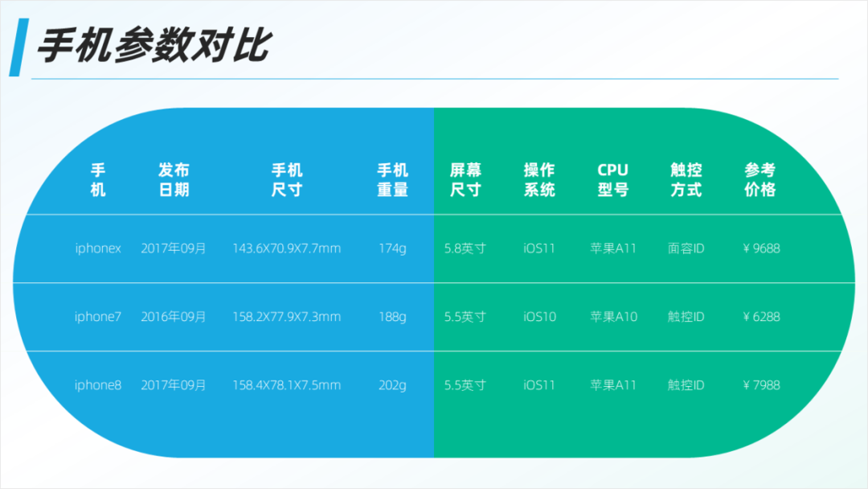Click the 苹果A11 cell in iphonex row

point(613,249)
